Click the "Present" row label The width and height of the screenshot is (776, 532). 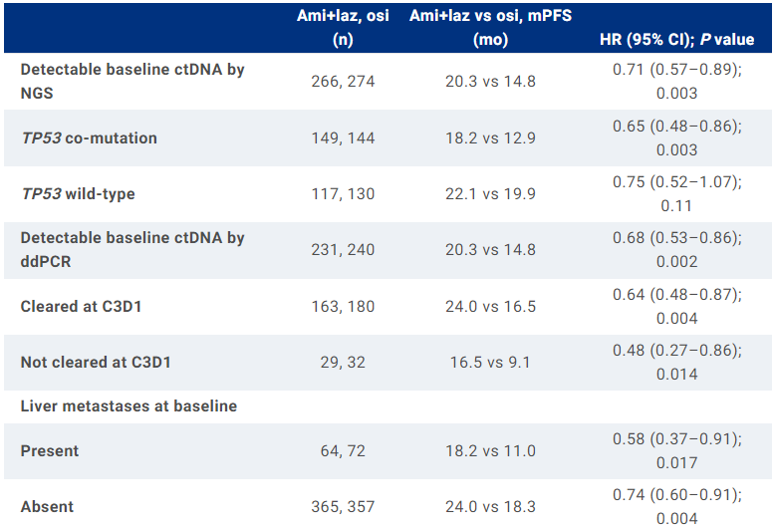pos(51,451)
